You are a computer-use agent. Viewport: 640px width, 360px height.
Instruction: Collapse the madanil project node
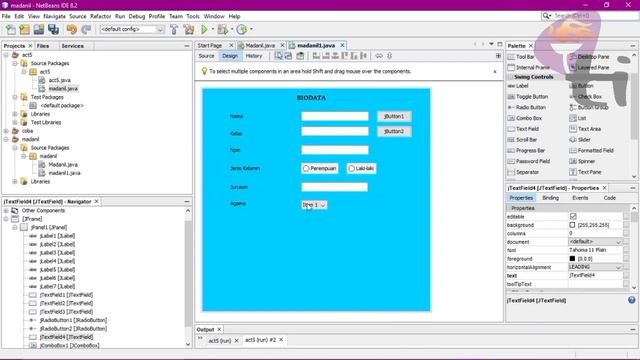pyautogui.click(x=6, y=139)
